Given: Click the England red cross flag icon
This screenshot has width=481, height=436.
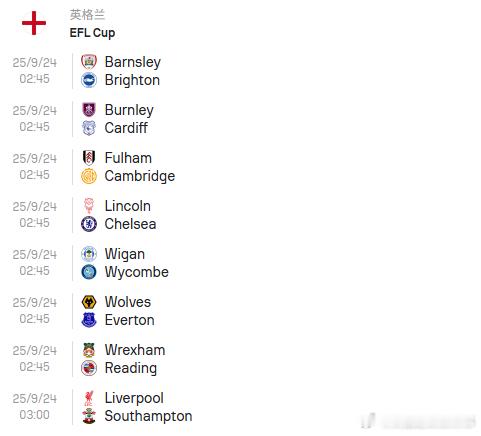Looking at the screenshot, I should pos(34,23).
